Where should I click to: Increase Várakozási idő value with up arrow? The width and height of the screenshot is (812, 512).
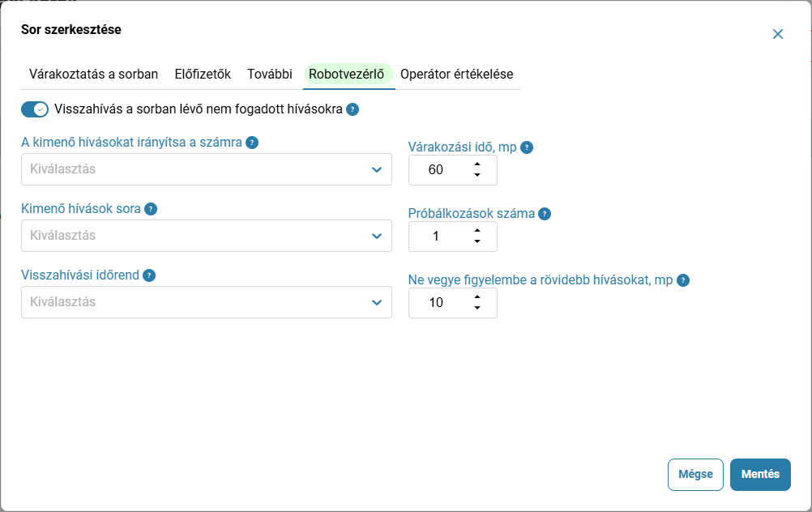[477, 164]
